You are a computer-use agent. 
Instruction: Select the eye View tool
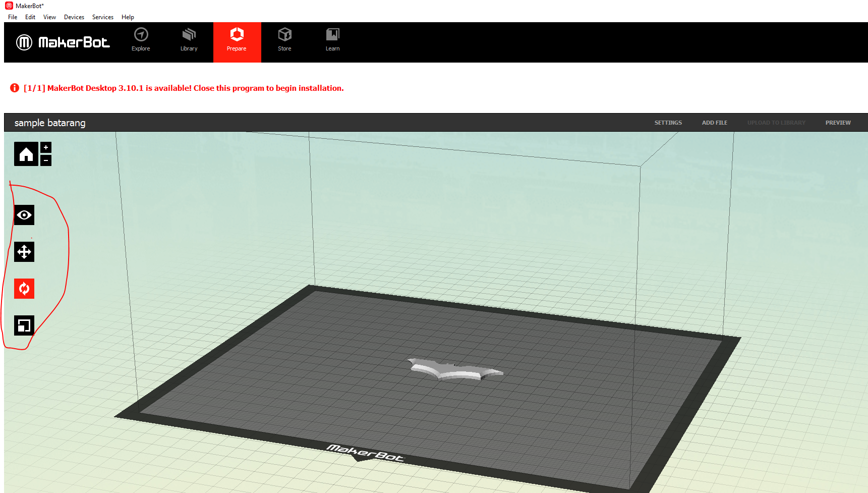coord(24,215)
